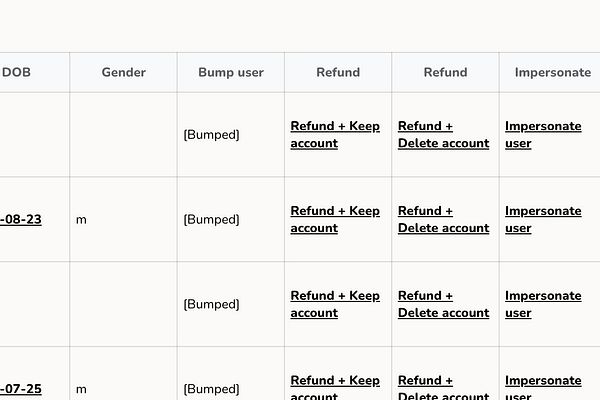Impersonate the user with DOB ending 08-23
This screenshot has height=400, width=600.
coord(542,220)
